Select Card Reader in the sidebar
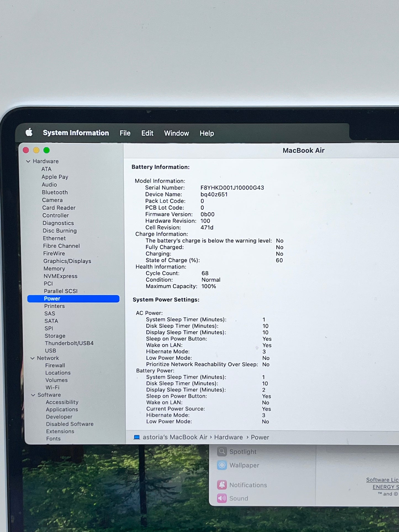Screen dimensions: 399x532 (59, 208)
